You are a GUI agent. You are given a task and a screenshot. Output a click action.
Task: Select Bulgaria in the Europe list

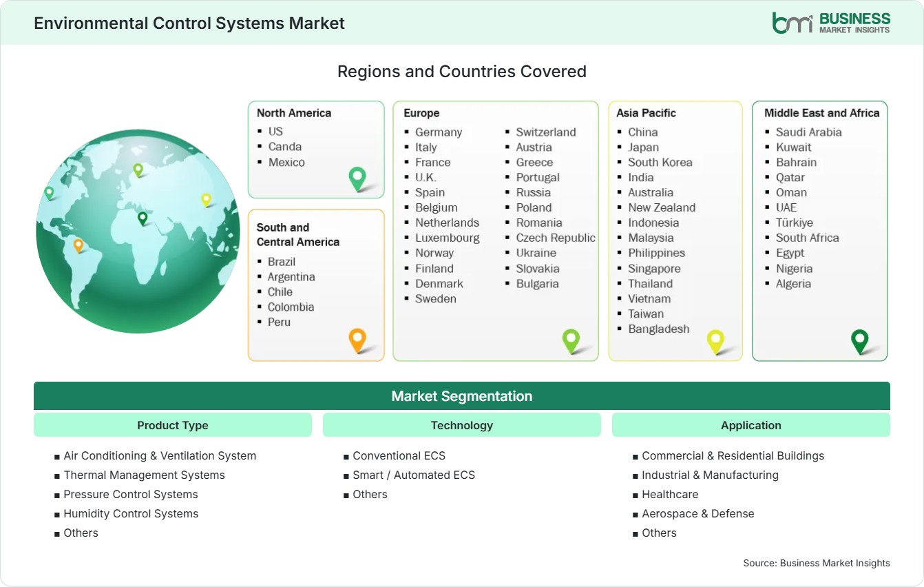pos(538,283)
